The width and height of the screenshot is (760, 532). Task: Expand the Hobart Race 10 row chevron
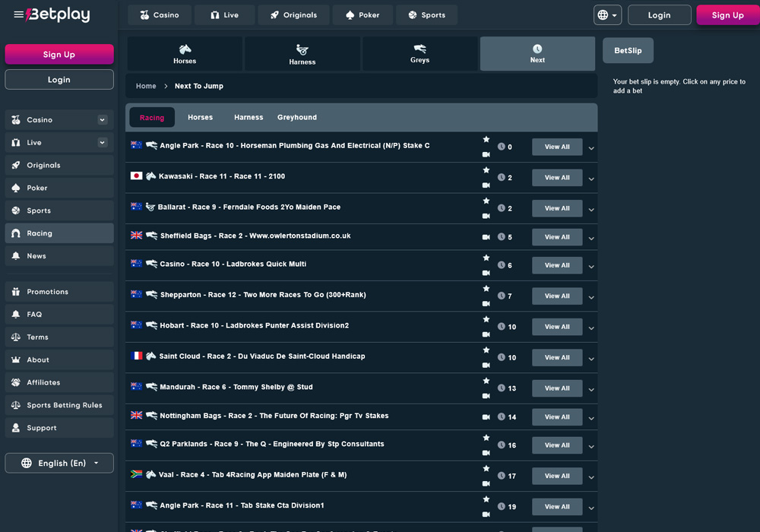pos(591,328)
